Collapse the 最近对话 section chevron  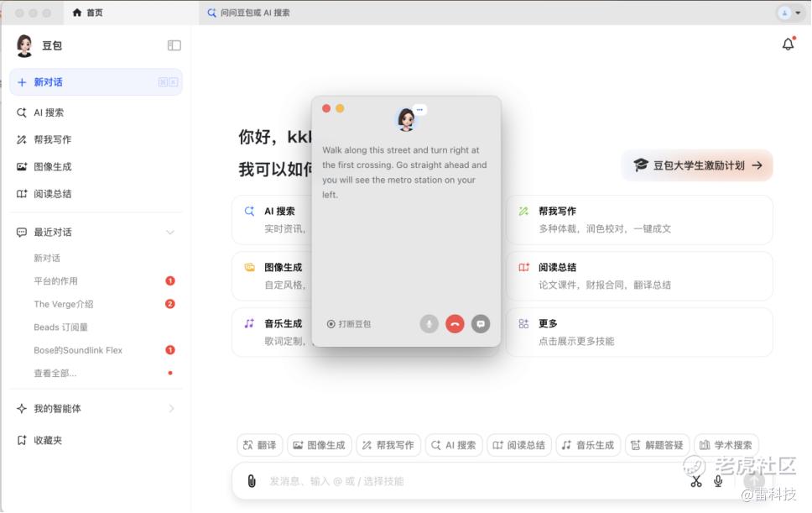pyautogui.click(x=169, y=232)
